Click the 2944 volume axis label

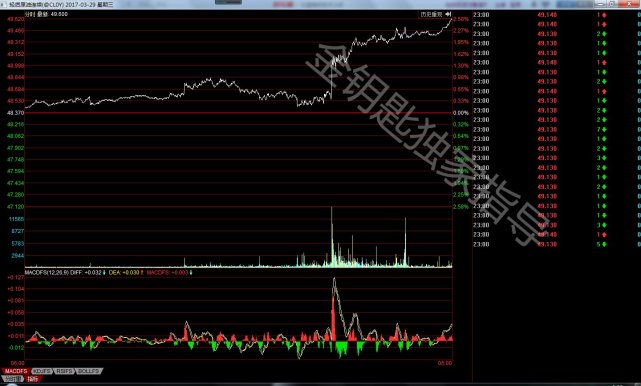click(18, 256)
